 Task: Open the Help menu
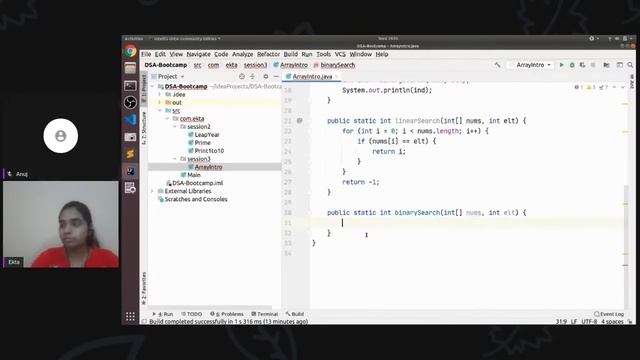(382, 54)
